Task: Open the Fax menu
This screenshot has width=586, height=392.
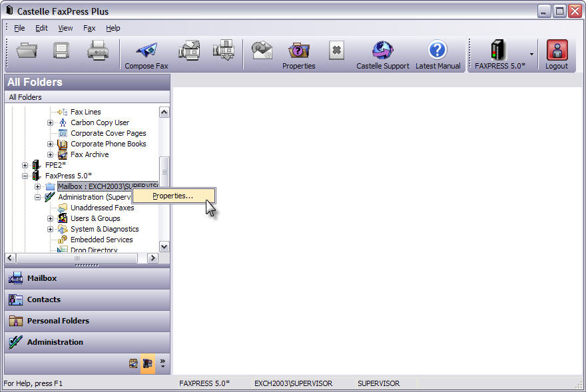Action: click(x=89, y=28)
